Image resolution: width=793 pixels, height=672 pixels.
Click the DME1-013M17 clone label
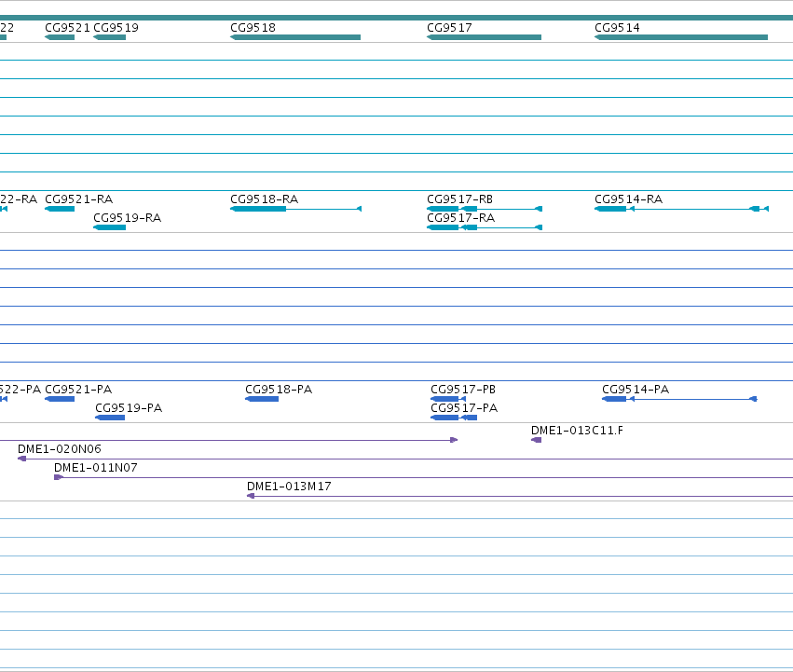(289, 487)
